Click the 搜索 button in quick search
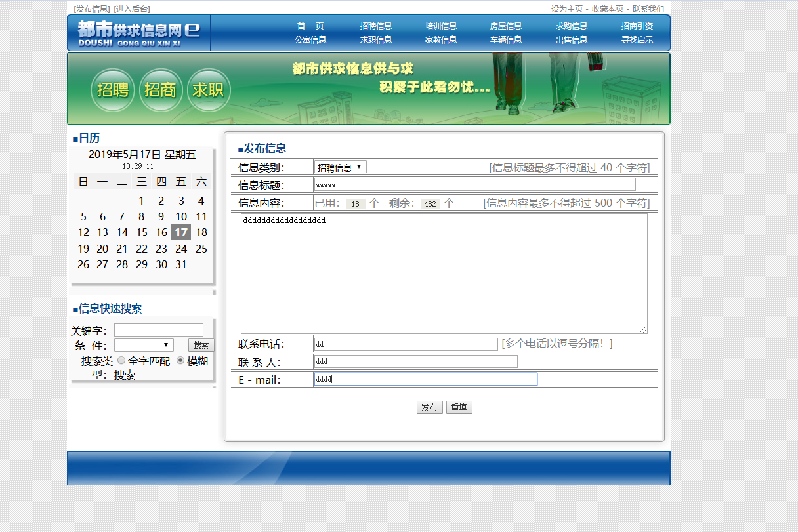This screenshot has width=798, height=532. click(x=201, y=345)
